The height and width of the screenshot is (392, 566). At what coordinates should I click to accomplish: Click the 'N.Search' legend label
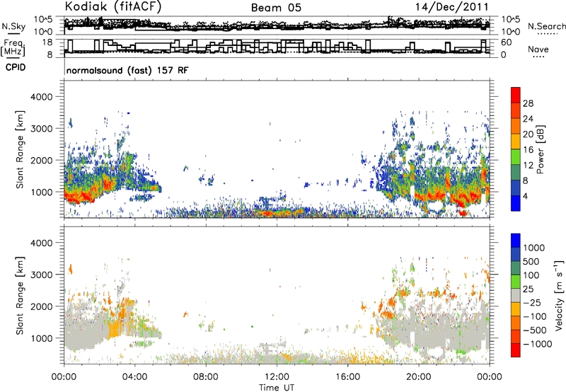pyautogui.click(x=546, y=26)
